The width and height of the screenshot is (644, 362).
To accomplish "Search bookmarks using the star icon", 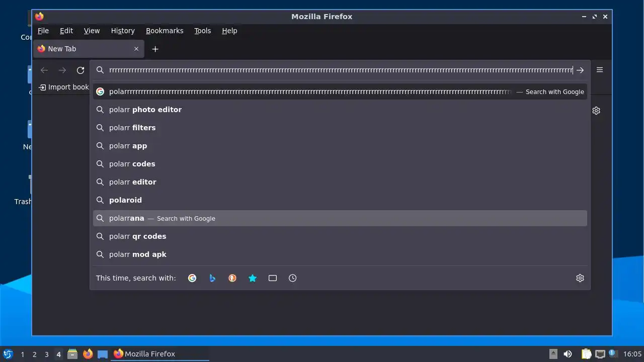I will [x=253, y=278].
